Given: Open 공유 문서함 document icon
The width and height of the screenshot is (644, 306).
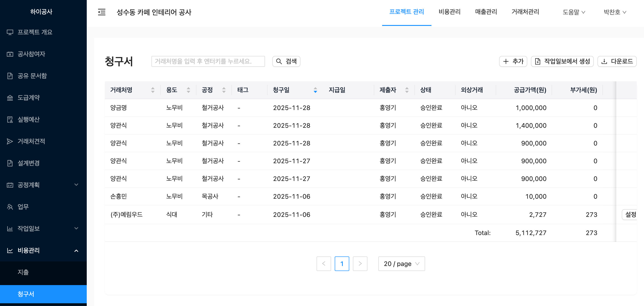Looking at the screenshot, I should tap(10, 76).
